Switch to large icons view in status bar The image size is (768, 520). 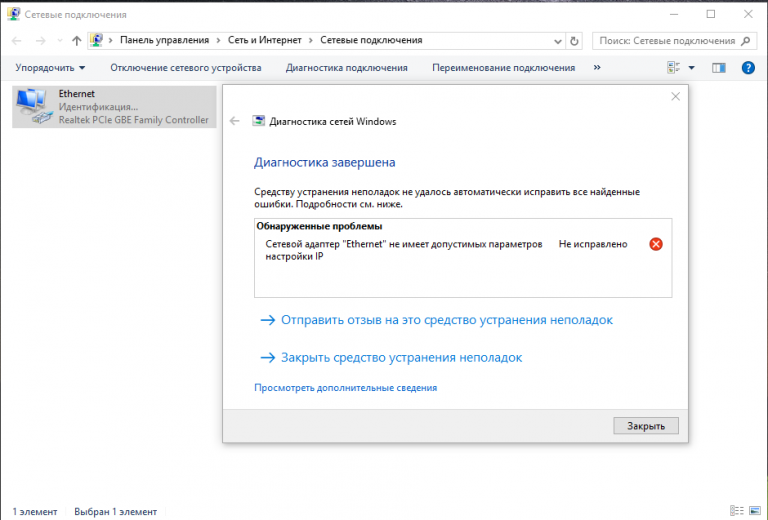[x=755, y=511]
